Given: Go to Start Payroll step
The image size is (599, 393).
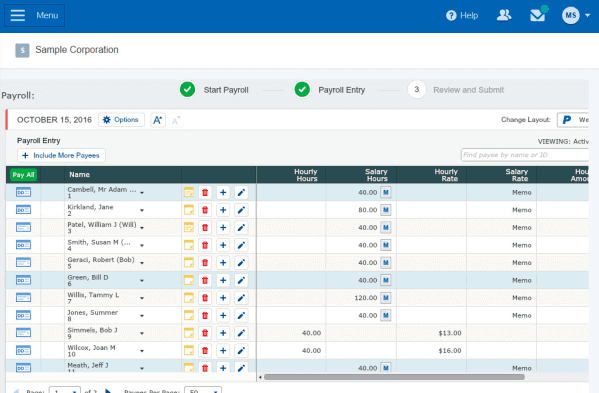Looking at the screenshot, I should coord(214,90).
